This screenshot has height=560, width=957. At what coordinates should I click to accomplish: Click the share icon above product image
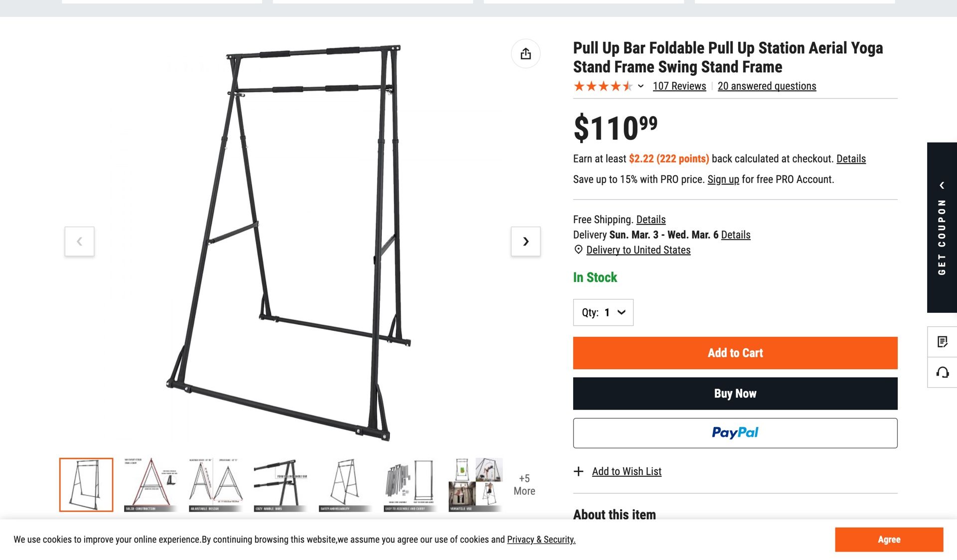point(525,54)
